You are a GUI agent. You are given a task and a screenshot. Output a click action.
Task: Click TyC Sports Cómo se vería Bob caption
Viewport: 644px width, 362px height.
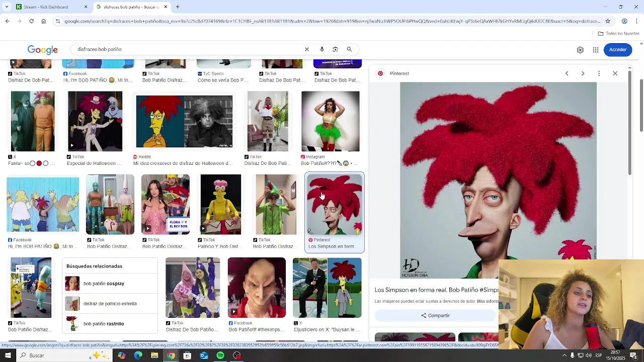(x=223, y=80)
